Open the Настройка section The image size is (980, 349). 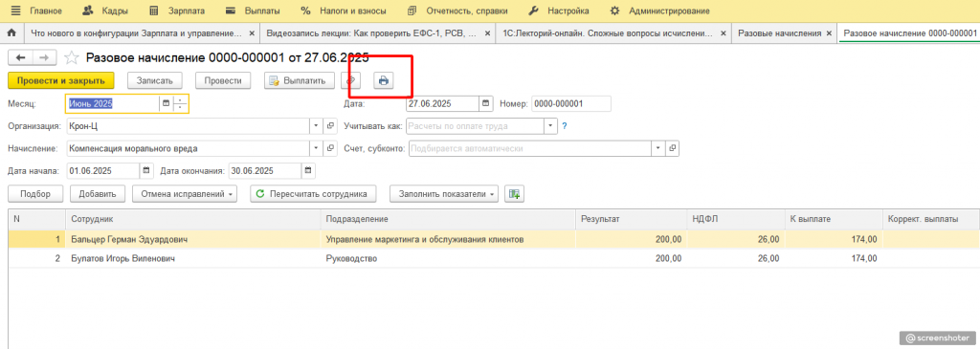558,11
